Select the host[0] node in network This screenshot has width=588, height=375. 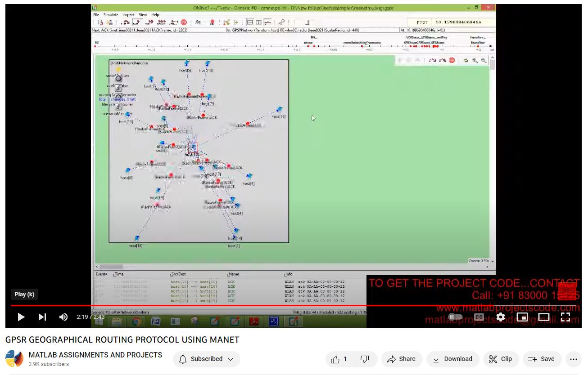128,170
